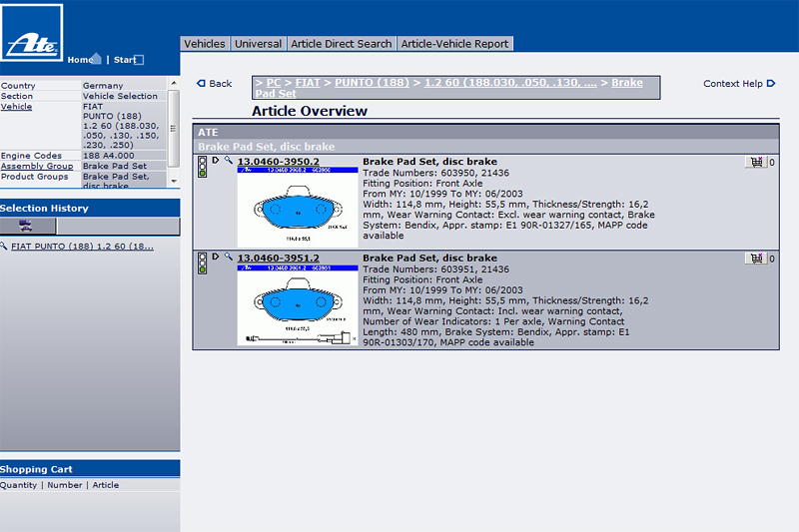Add article 13.0460-3951.2 to shopping cart

click(x=755, y=259)
